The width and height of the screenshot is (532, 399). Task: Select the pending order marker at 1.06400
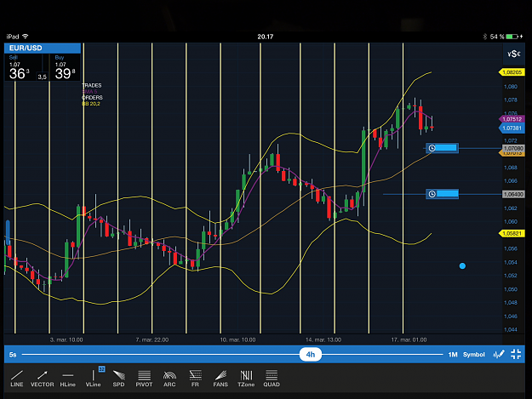[442, 194]
